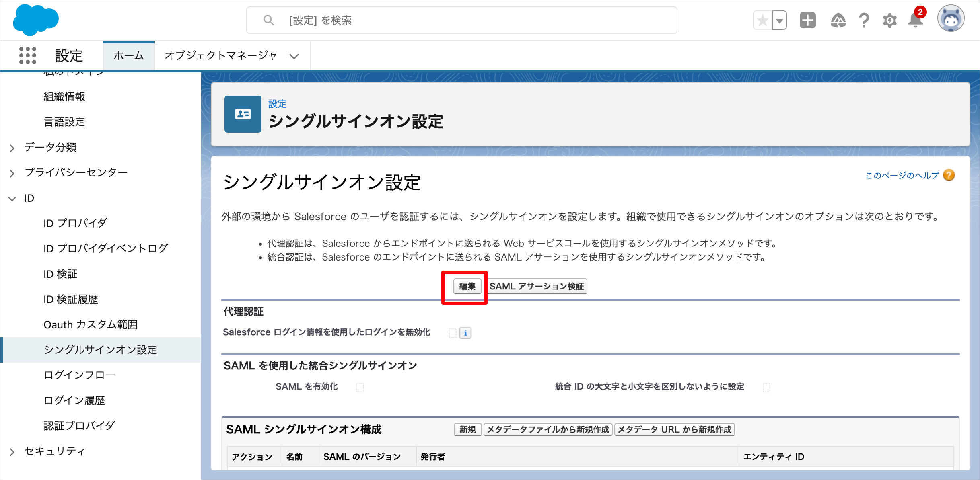Click the 編集 button
This screenshot has height=480, width=980.
pos(467,286)
